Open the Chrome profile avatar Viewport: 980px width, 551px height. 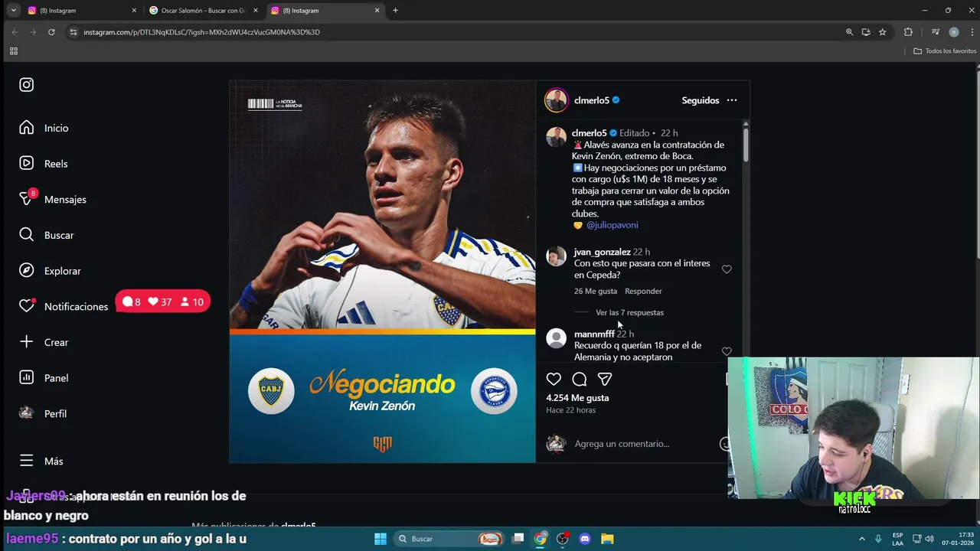[953, 32]
